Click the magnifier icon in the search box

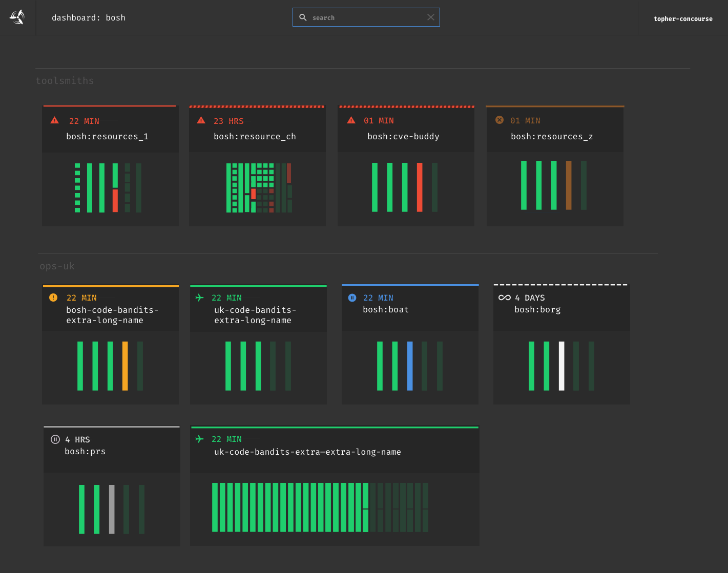point(303,17)
